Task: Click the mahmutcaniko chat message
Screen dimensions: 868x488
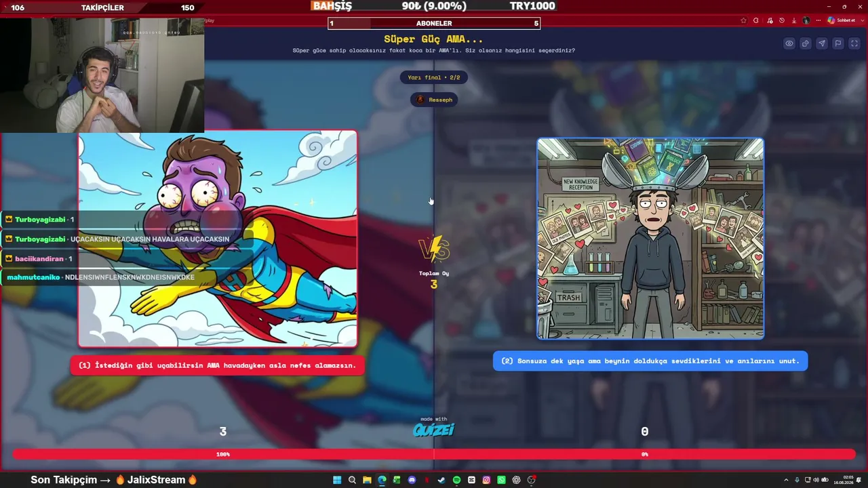Action: pyautogui.click(x=100, y=277)
